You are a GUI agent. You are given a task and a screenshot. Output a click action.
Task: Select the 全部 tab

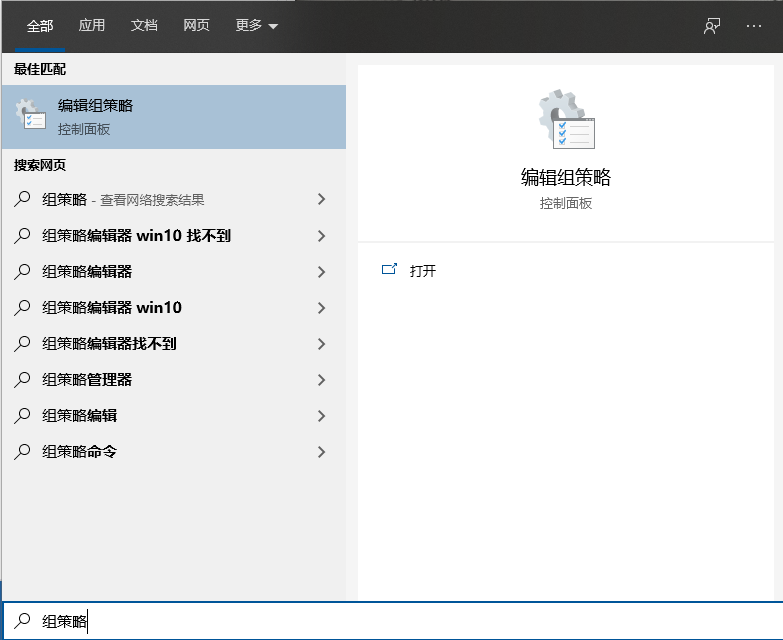pyautogui.click(x=40, y=26)
